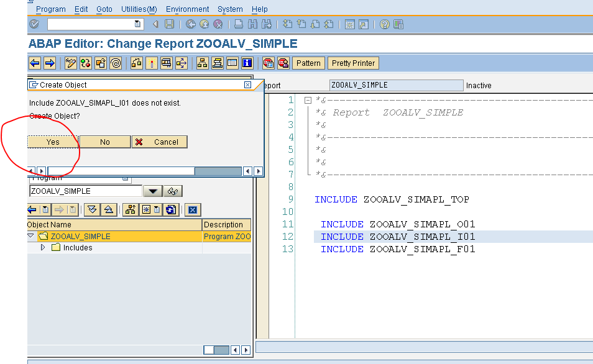Expand the Includes folder node
The width and height of the screenshot is (593, 364).
tap(43, 247)
